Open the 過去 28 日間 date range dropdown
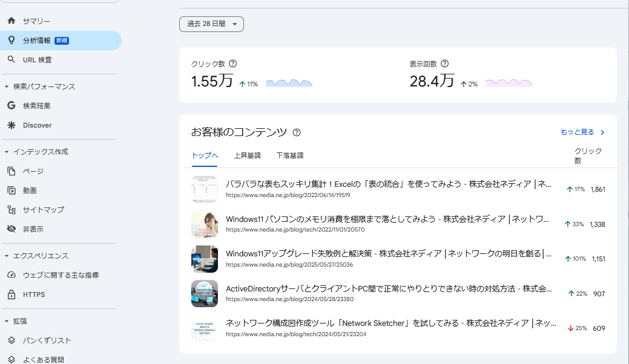Viewport: 629px width, 364px height. coord(211,24)
